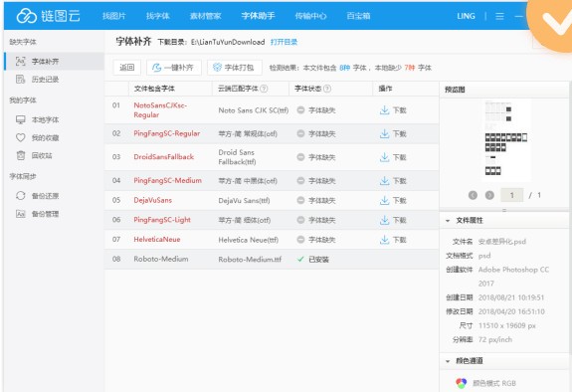Image resolution: width=572 pixels, height=392 pixels.
Task: Click missing-status icon in HelveticaNeue row
Action: (x=300, y=240)
